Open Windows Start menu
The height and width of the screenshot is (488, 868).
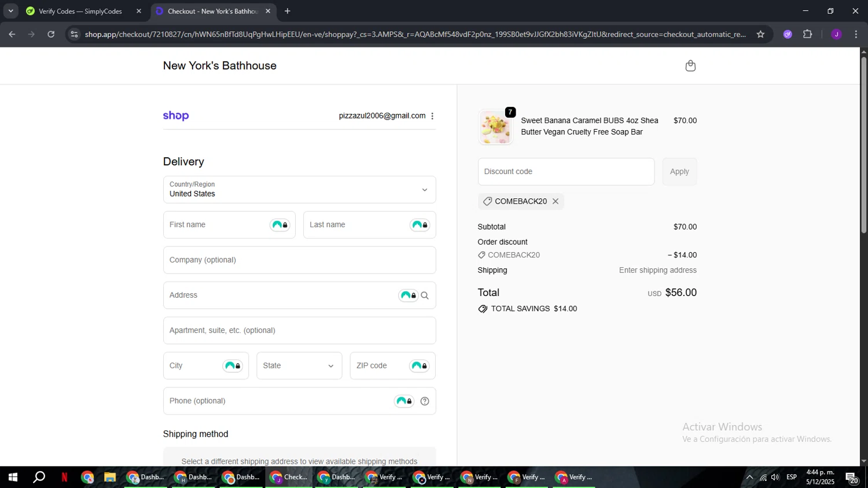(x=13, y=478)
